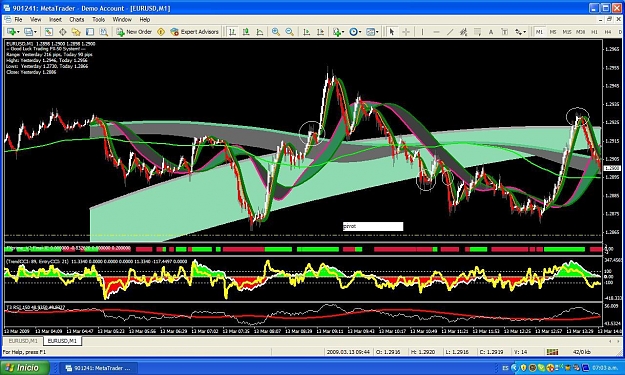The width and height of the screenshot is (625, 375).
Task: Open the Window menu
Action: (122, 19)
